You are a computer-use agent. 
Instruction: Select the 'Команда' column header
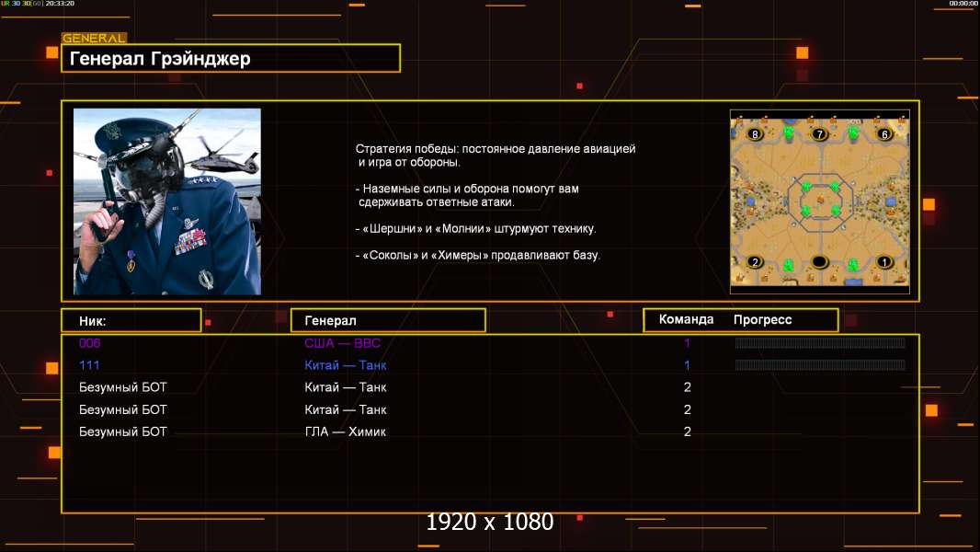686,319
